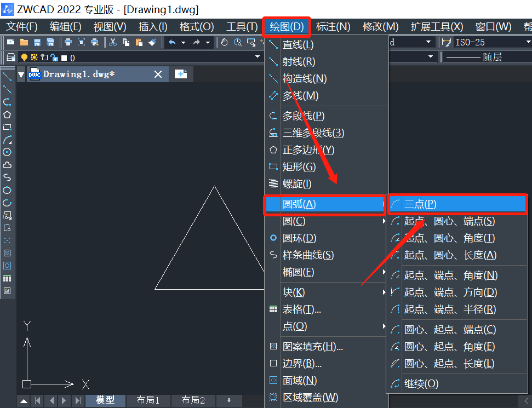
Task: Open the 修改(M) menu
Action: click(x=380, y=27)
